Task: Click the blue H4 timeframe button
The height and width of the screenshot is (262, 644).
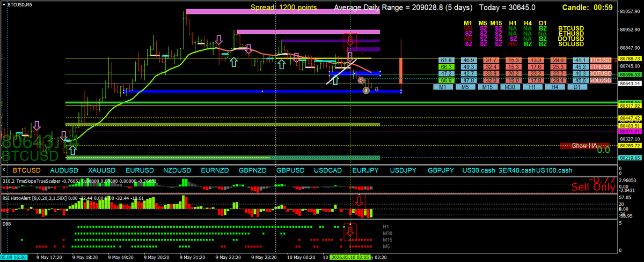Action: [554, 86]
